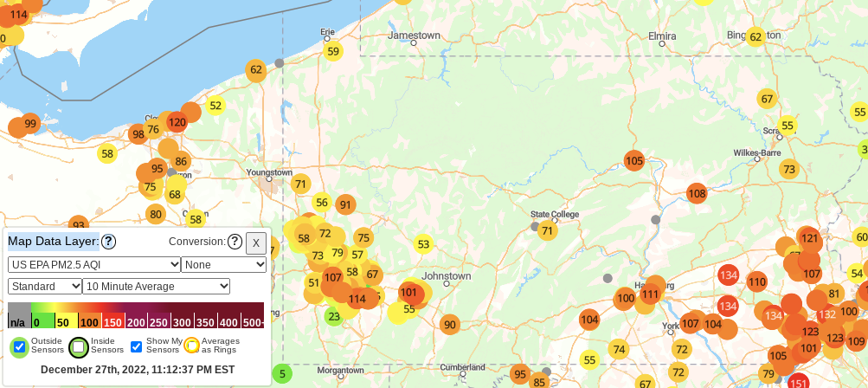Enable the Inside Sensors checkbox
This screenshot has width=868, height=388.
coord(79,346)
